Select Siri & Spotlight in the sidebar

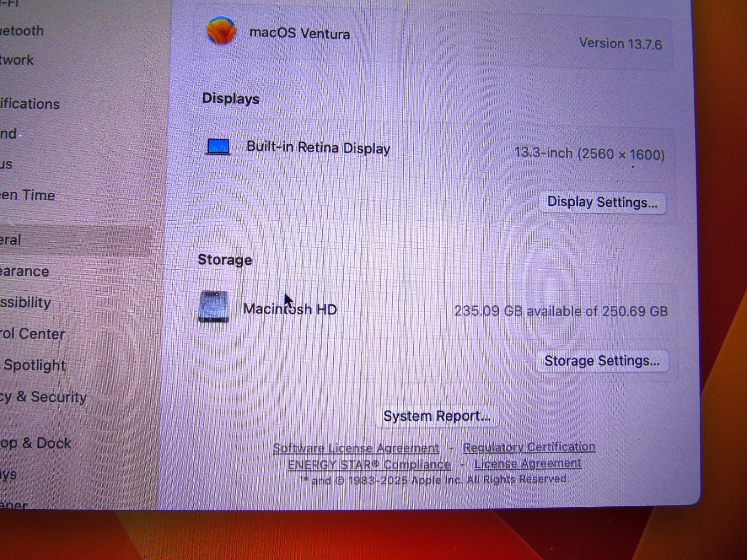tap(33, 365)
